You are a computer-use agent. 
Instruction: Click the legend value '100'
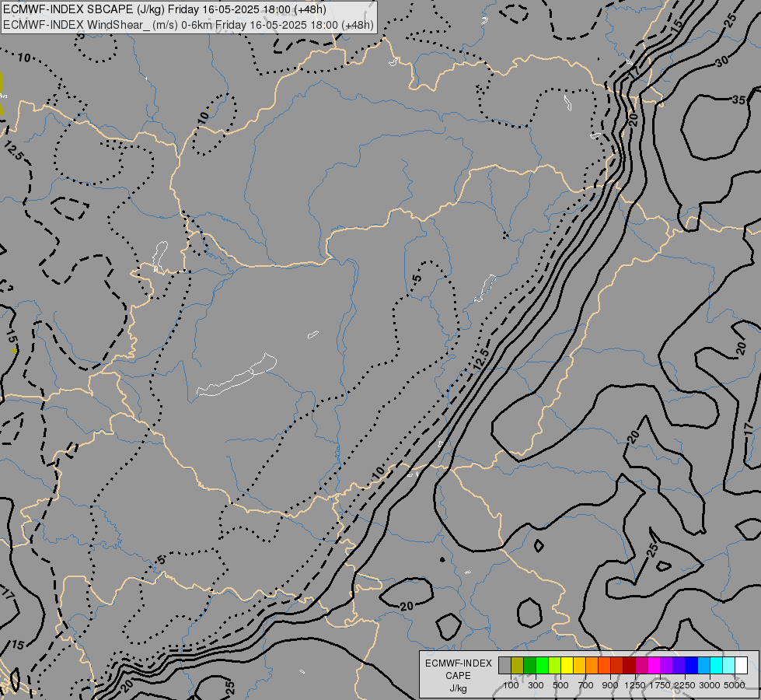511,685
